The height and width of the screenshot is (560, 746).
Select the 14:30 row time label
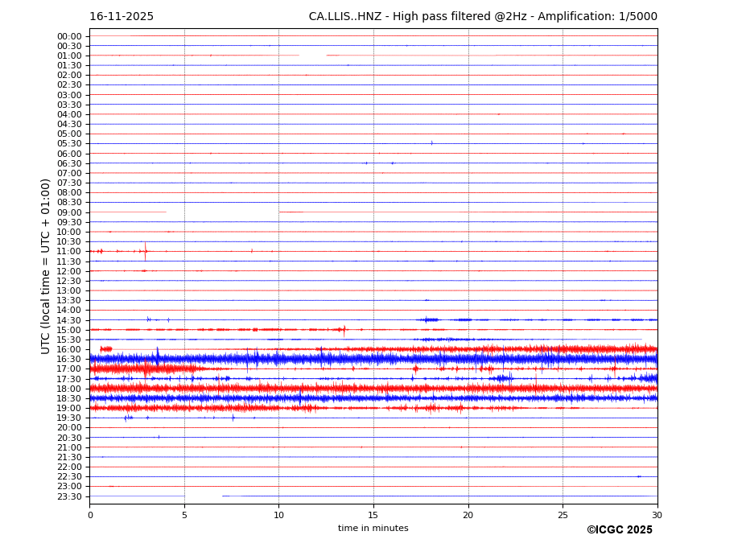69,320
